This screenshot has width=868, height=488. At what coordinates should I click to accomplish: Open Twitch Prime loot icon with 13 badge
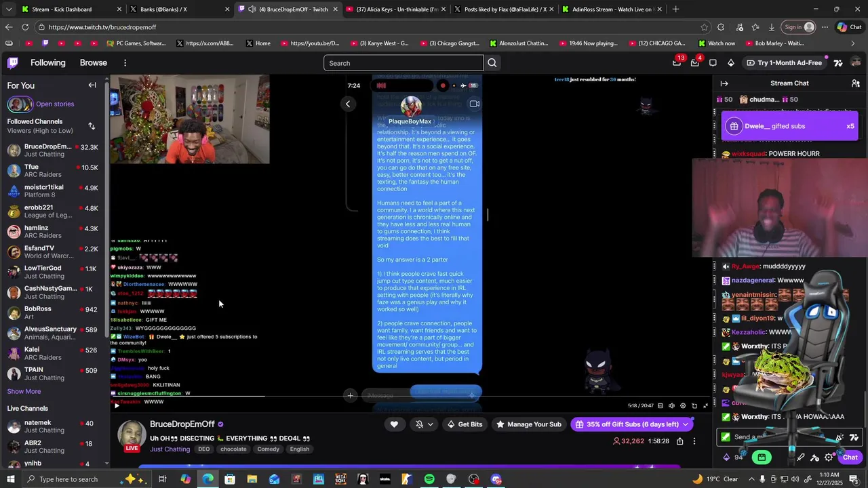click(677, 62)
